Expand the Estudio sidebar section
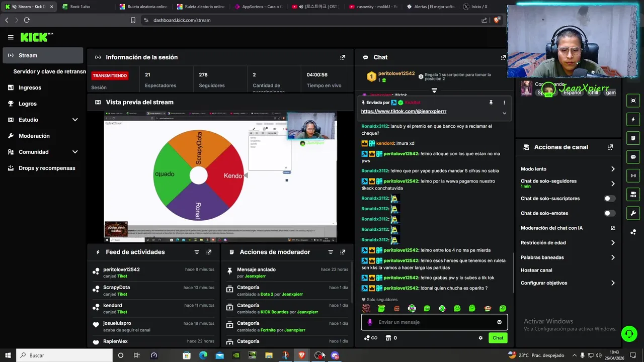Screen dimensions: 644x362 coord(75,120)
